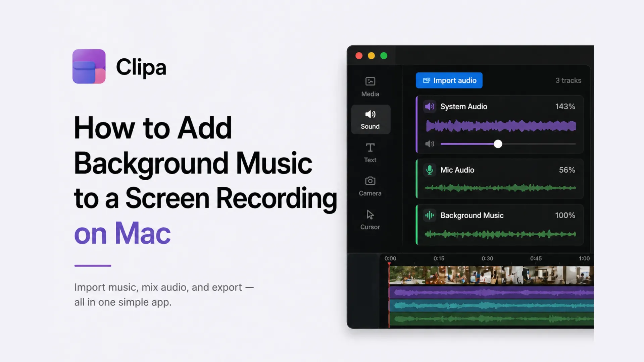This screenshot has width=644, height=362.
Task: Click the Mic Audio microphone icon
Action: tap(429, 170)
